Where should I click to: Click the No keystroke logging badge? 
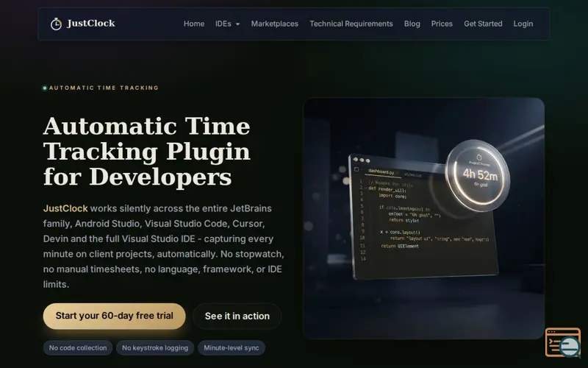(155, 347)
